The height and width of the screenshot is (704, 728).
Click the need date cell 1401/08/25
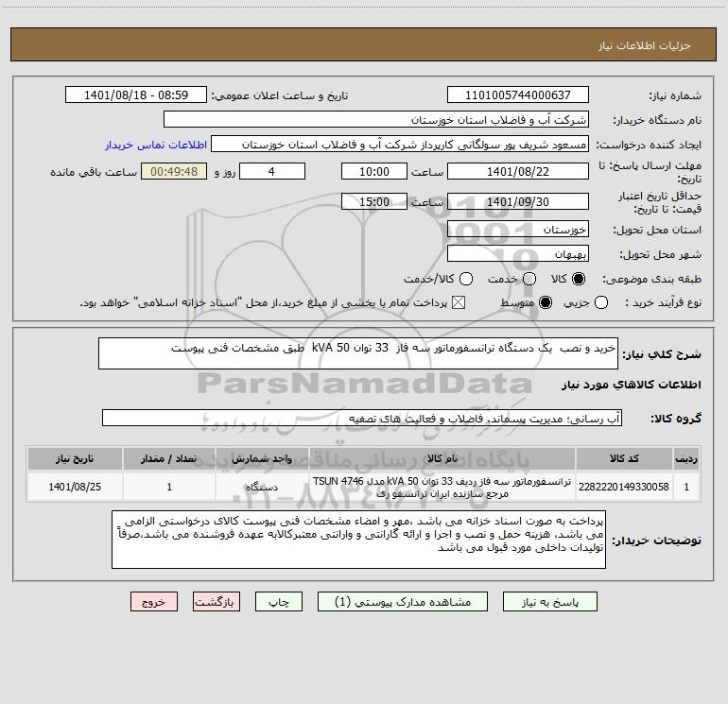(75, 487)
